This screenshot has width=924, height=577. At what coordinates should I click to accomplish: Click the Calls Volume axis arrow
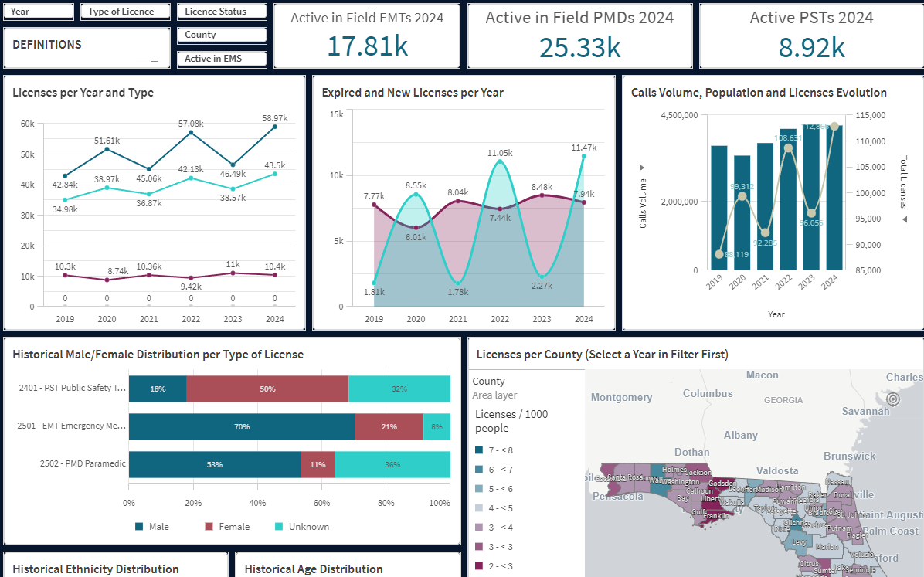[640, 167]
